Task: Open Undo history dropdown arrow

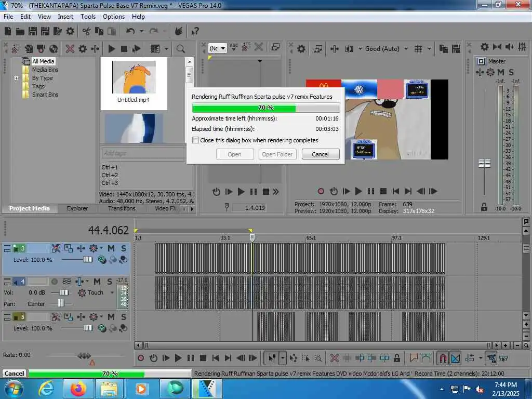Action: (141, 31)
